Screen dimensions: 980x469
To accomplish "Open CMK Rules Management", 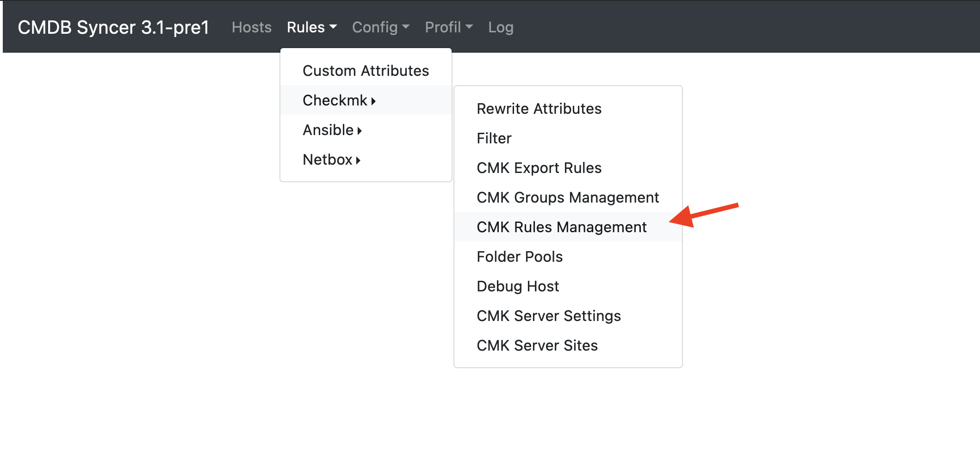I will click(562, 227).
